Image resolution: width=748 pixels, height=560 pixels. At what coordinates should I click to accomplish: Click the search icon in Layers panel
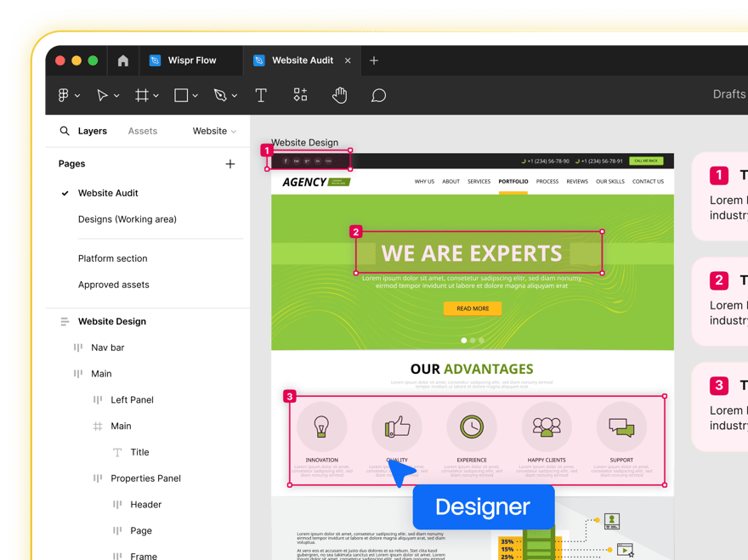[x=65, y=131]
